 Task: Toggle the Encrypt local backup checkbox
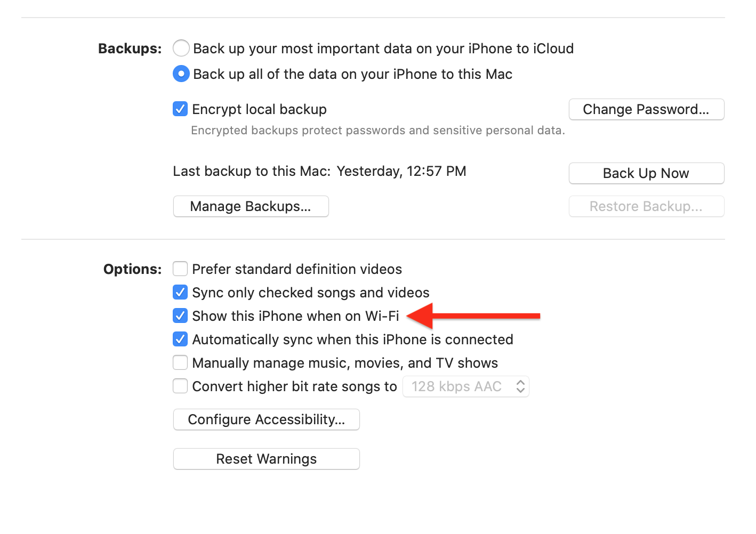click(180, 109)
